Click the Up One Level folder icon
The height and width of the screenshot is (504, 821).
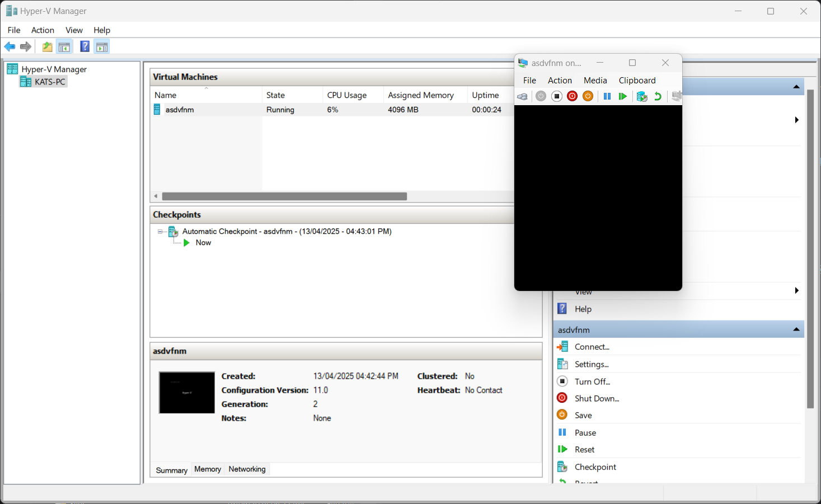pyautogui.click(x=48, y=47)
